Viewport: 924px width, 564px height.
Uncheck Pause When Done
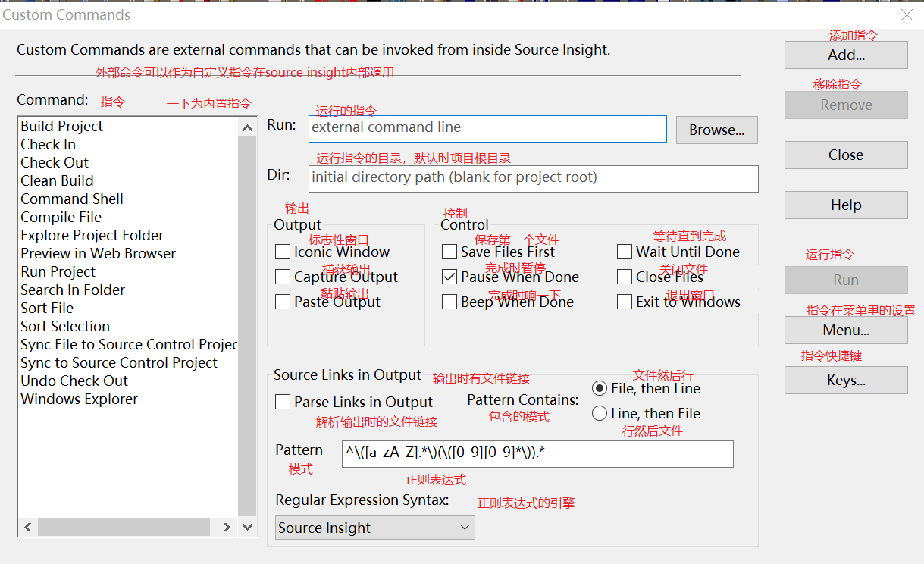pos(449,277)
